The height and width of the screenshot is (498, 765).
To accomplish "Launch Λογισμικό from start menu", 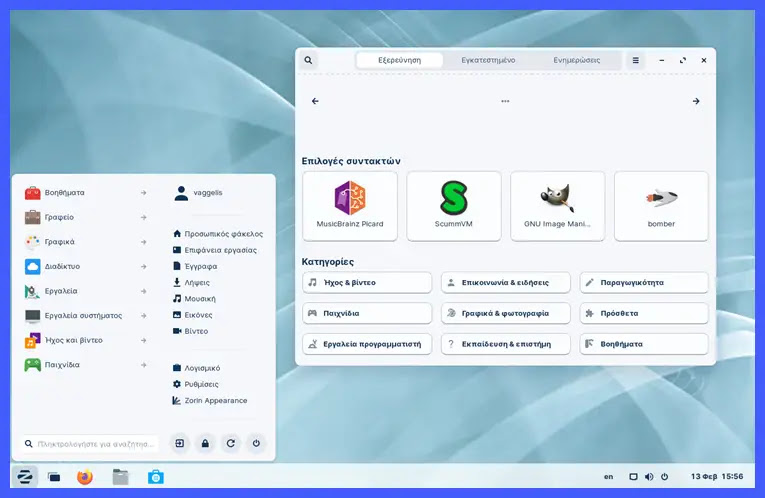I will tap(196, 368).
